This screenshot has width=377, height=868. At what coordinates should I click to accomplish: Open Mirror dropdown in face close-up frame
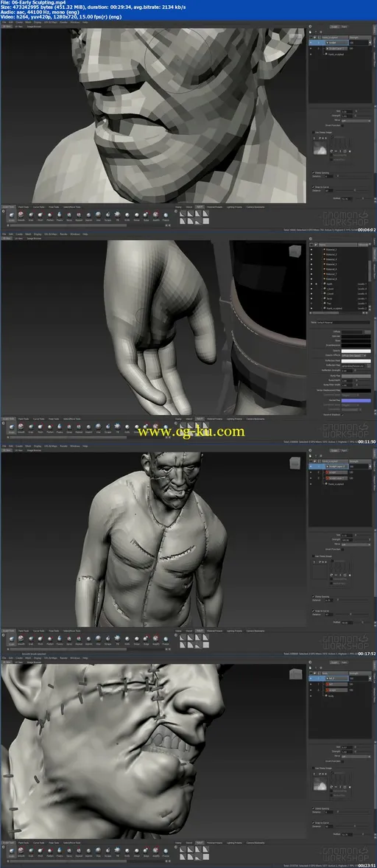click(x=356, y=121)
